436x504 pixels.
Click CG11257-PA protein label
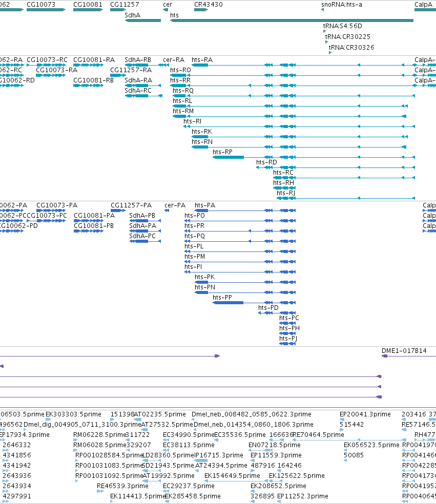pyautogui.click(x=131, y=205)
